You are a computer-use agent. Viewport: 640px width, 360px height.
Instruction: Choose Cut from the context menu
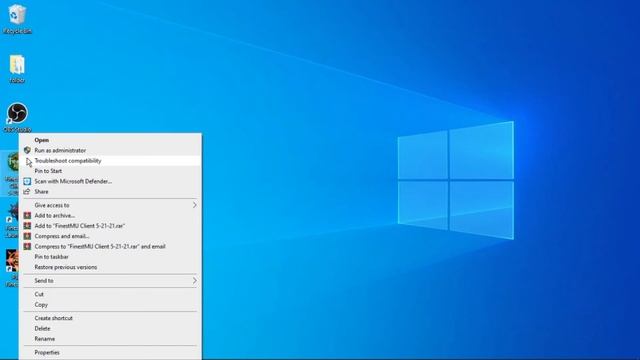[x=110, y=294]
